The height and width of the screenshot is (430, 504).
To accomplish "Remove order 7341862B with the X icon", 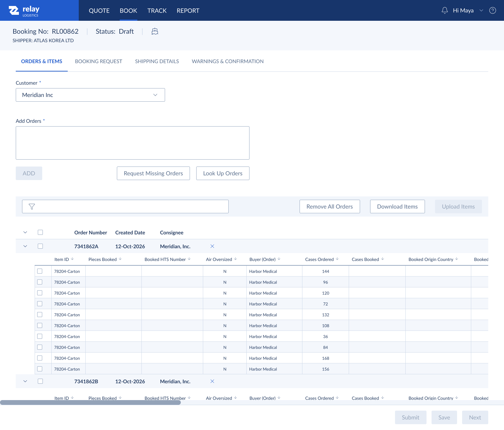I will pos(212,381).
